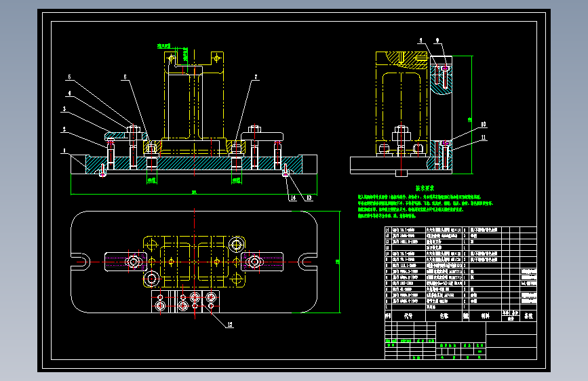Image resolution: width=588 pixels, height=381 pixels.
Task: Select balloon number 3 in front view
Action: tap(64, 108)
